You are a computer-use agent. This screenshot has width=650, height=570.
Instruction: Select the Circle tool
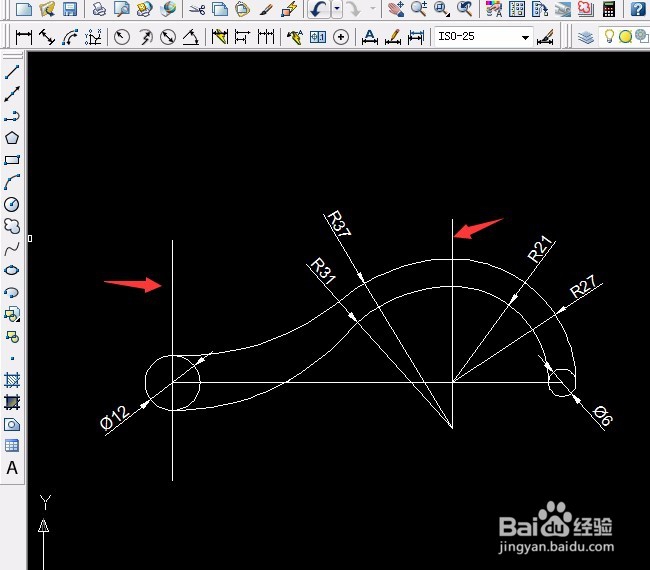tap(12, 204)
